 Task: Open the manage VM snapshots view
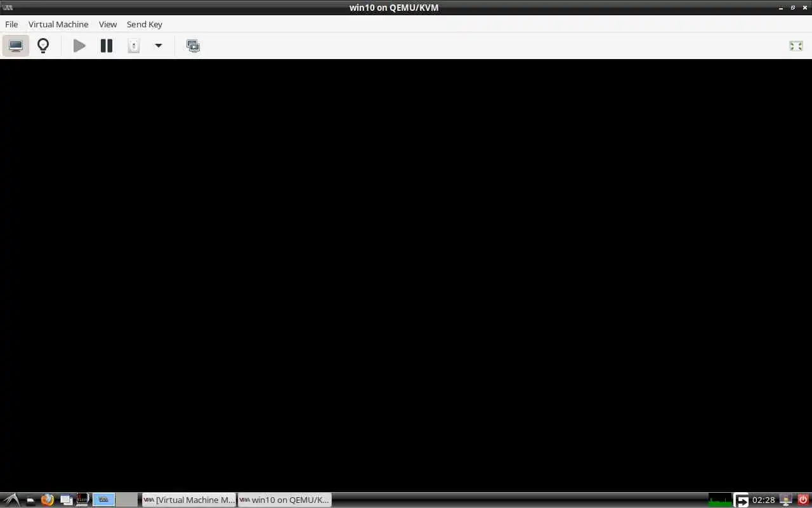click(193, 46)
